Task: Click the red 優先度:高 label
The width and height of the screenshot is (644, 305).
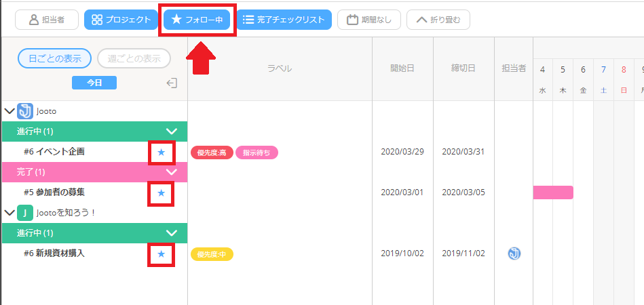Action: [212, 152]
